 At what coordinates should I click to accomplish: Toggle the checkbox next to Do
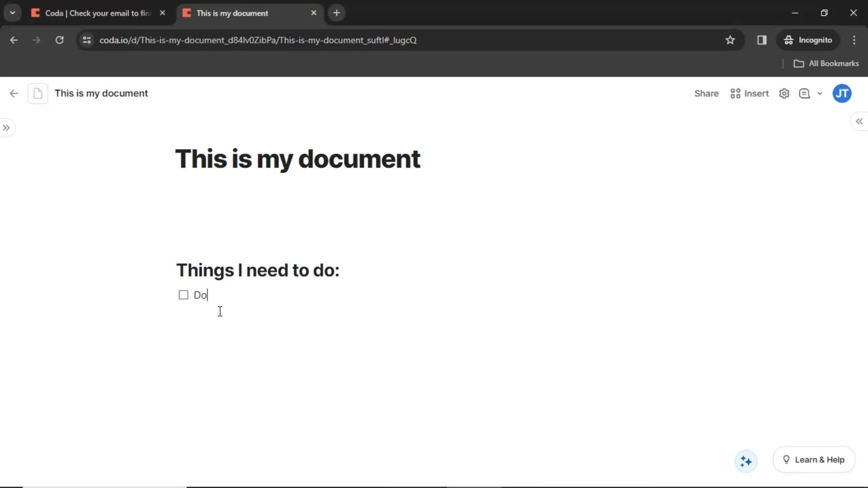point(183,294)
